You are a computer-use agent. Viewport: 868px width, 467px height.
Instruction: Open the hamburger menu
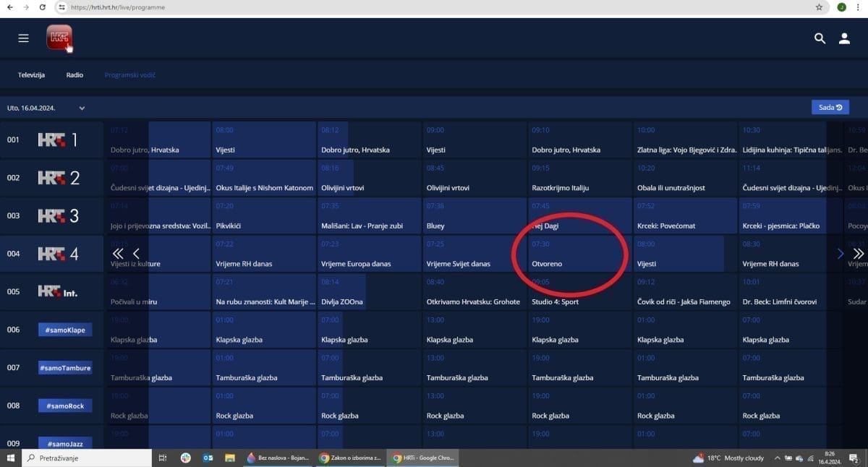[x=23, y=38]
